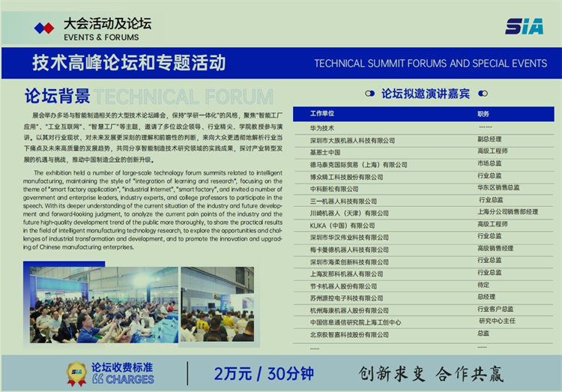Image resolution: width=562 pixels, height=392 pixels.
Task: Select 博众精工科技股份有限公司
Action: [x=346, y=177]
